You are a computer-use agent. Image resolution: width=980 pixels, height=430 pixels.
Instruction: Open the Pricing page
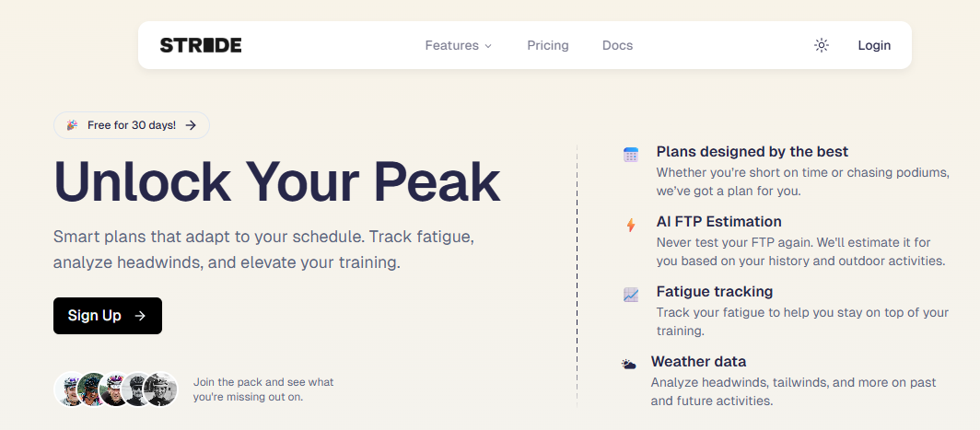tap(548, 45)
